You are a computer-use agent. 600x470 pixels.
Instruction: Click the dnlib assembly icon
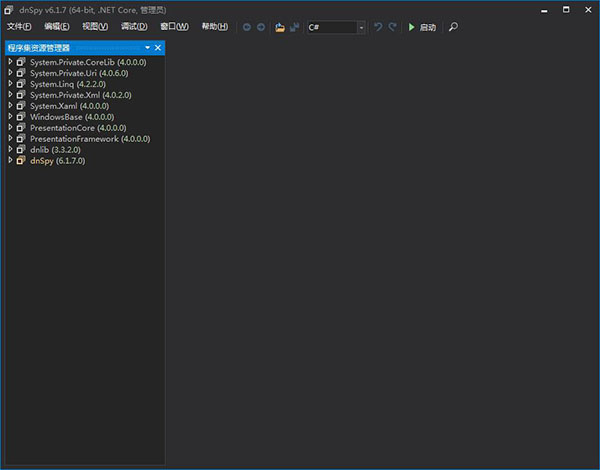pyautogui.click(x=21, y=150)
